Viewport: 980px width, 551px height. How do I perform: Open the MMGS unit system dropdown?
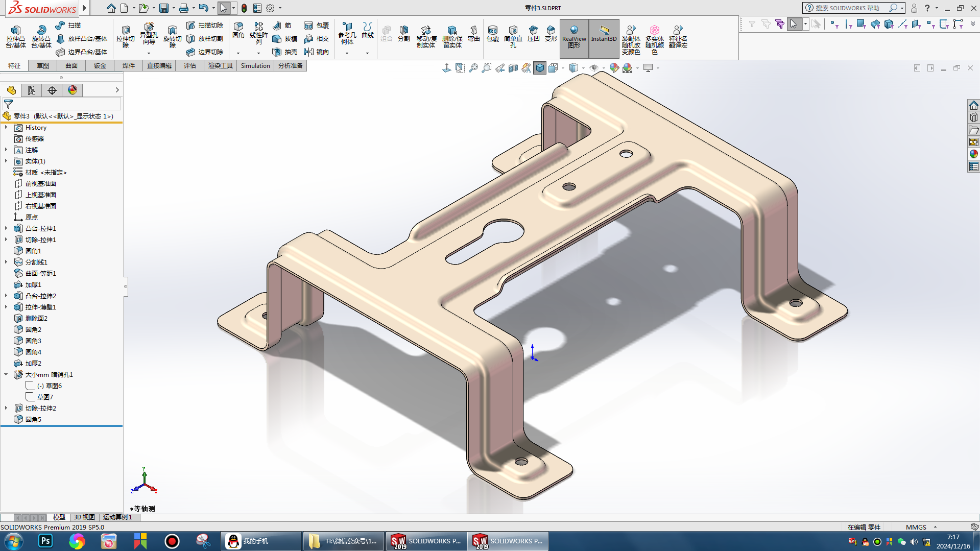[x=936, y=527]
